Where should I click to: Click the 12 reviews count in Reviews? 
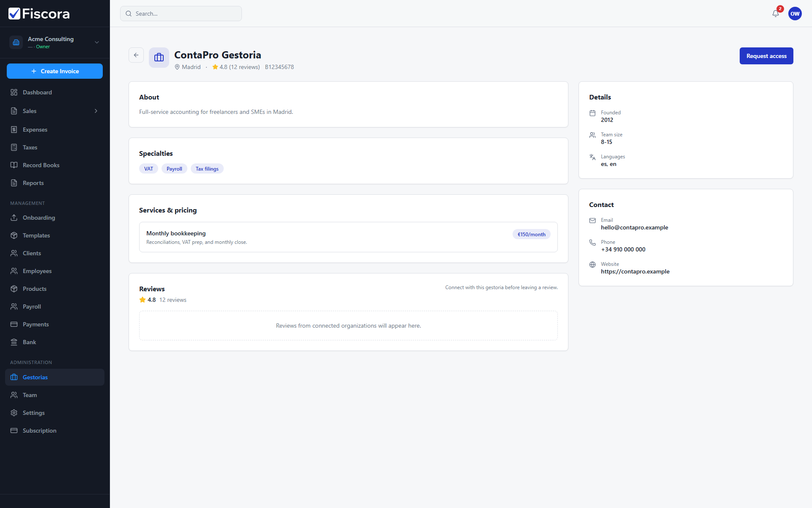(x=173, y=300)
